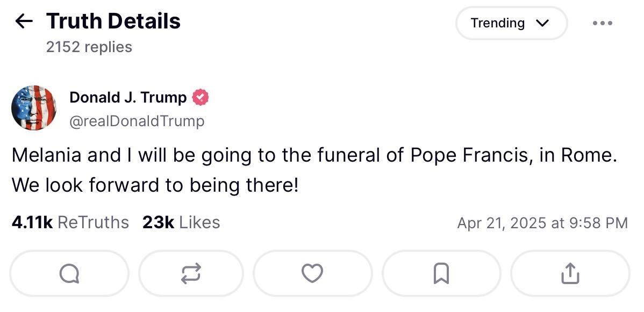
Task: View the 4.11k ReTruths list
Action: click(70, 222)
